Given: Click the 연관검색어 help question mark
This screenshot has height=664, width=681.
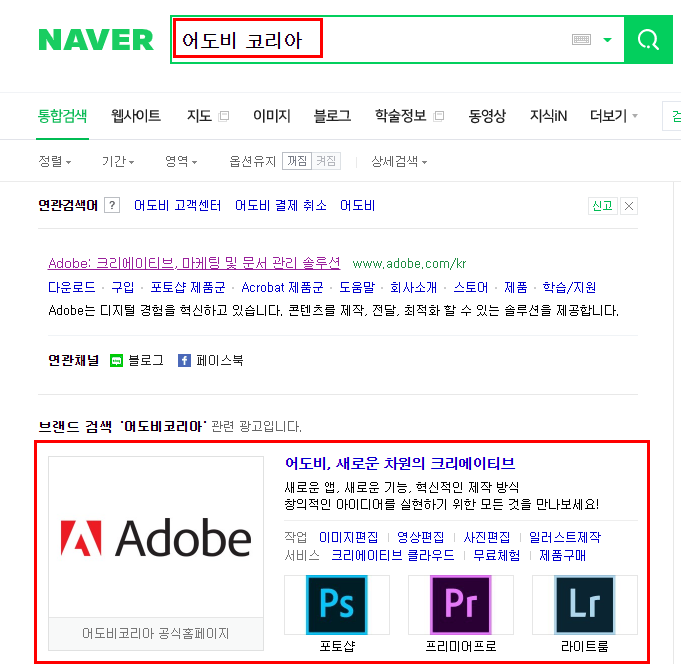Looking at the screenshot, I should click(112, 205).
